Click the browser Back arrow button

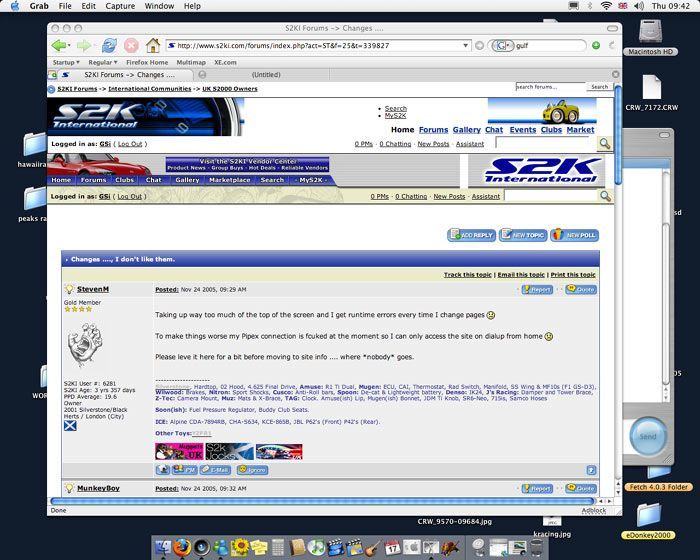(60, 46)
